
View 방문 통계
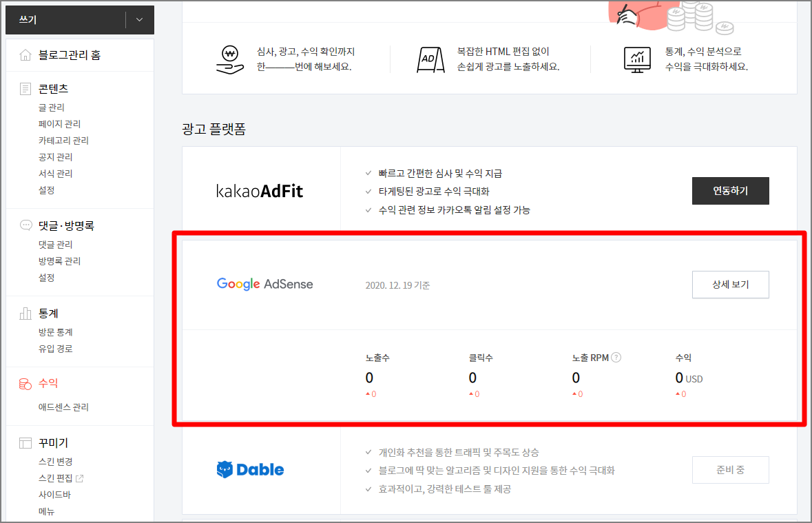55,331
